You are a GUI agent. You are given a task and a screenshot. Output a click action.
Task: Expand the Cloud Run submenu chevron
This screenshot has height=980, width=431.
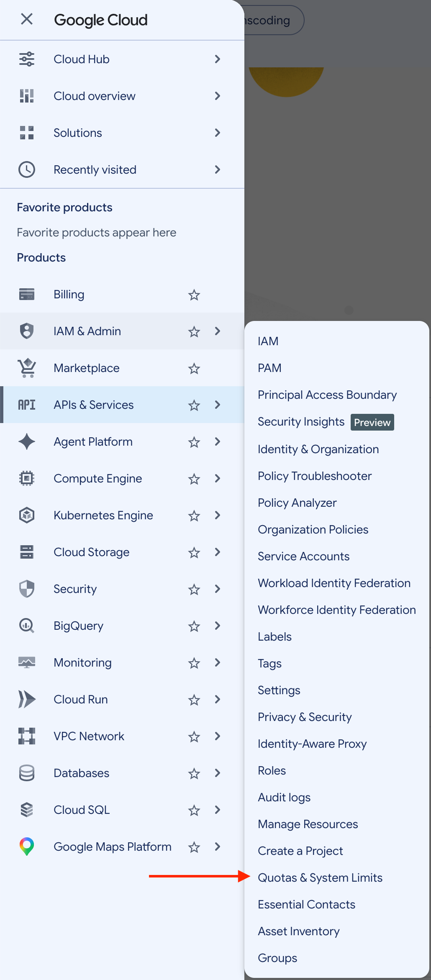point(217,699)
